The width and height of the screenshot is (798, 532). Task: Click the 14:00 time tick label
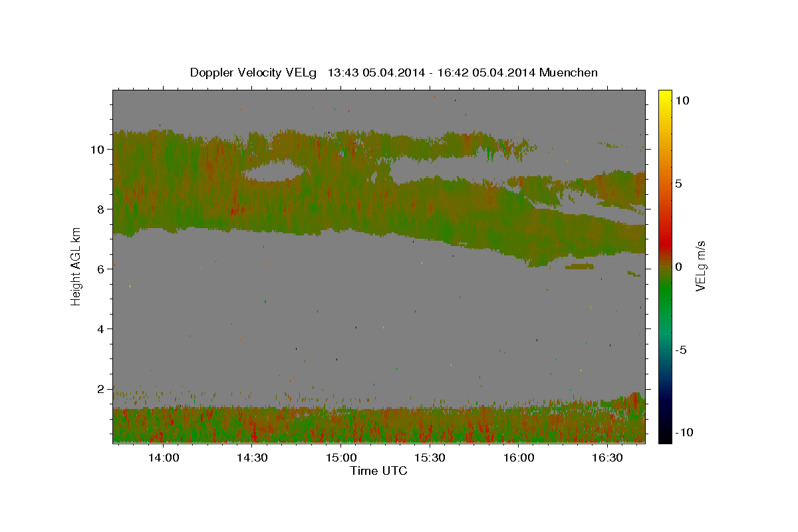[163, 458]
